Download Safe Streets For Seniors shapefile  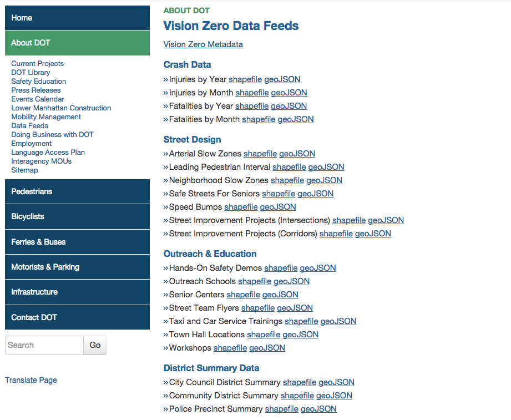(x=279, y=194)
